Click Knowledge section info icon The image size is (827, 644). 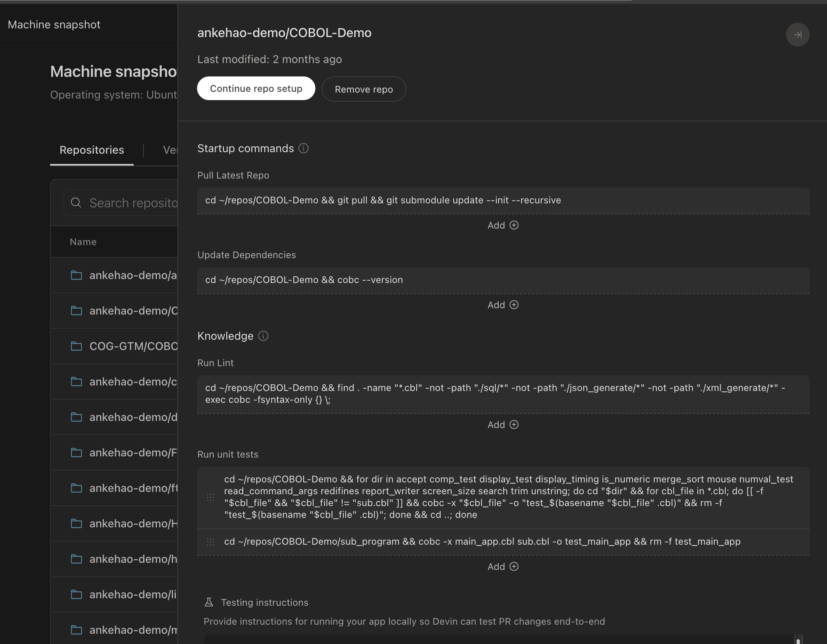(263, 336)
